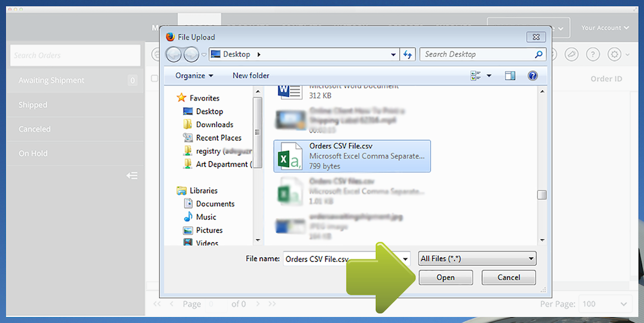Open the view options dropdown arrow
This screenshot has width=644, height=323.
(489, 75)
